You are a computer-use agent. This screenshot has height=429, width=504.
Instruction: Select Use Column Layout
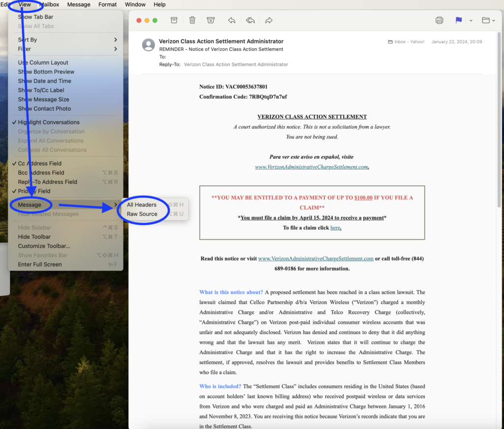65,63
